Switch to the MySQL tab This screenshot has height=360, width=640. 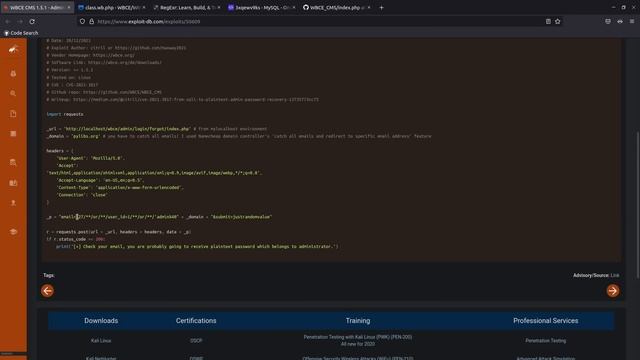point(262,7)
